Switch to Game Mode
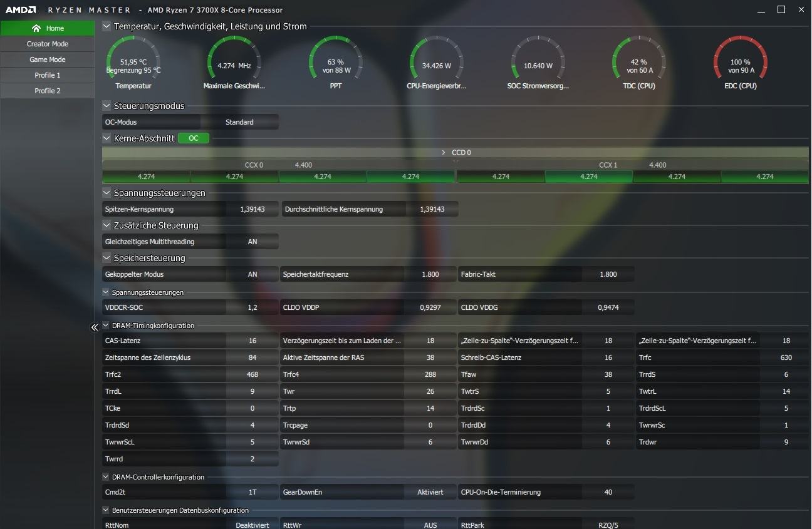 point(47,59)
